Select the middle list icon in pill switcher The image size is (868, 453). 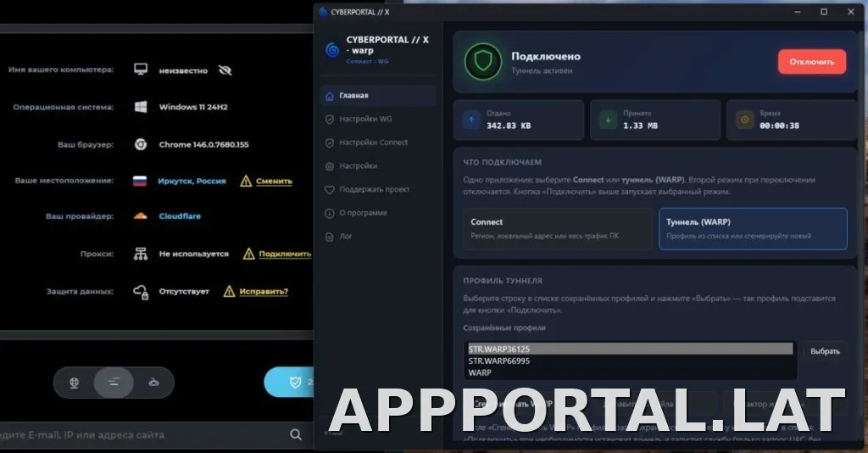click(114, 382)
